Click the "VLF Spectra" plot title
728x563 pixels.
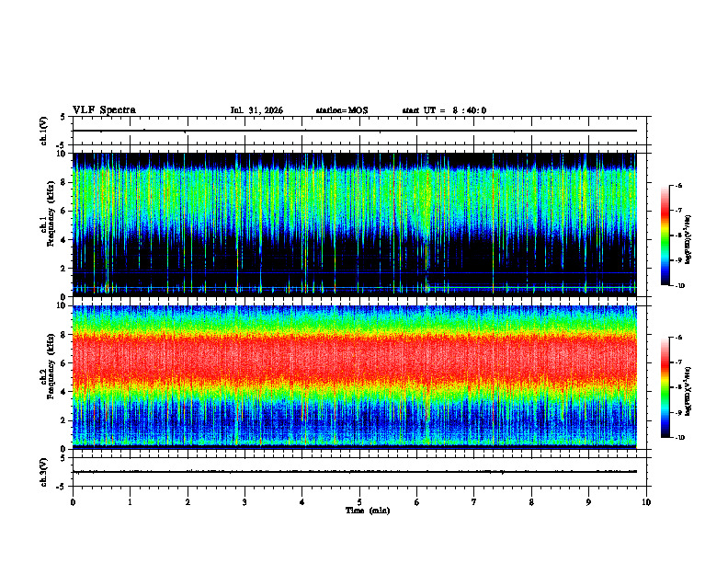(104, 110)
